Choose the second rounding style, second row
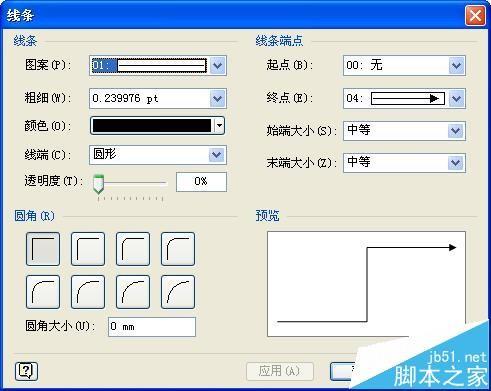The image size is (491, 391). click(x=88, y=292)
